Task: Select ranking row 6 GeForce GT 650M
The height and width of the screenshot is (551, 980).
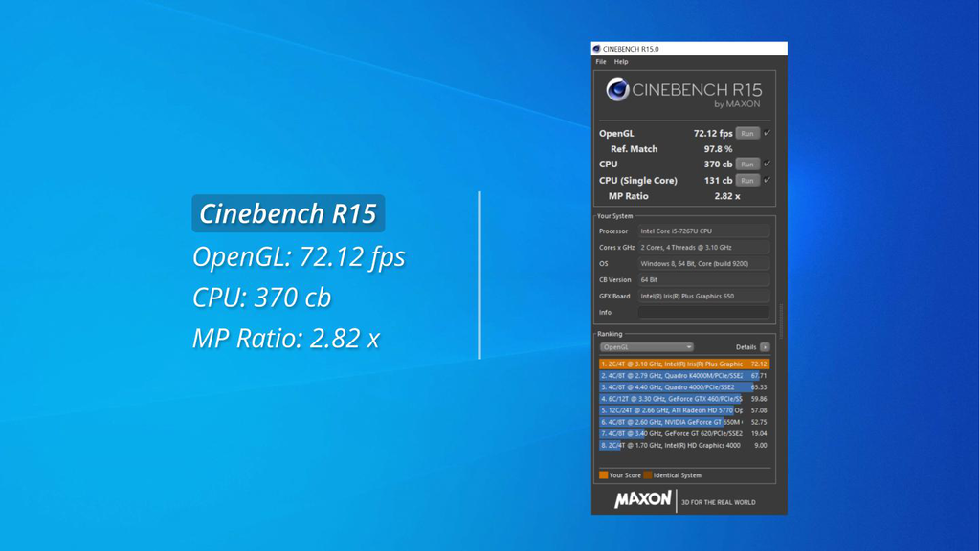Action: pyautogui.click(x=684, y=422)
